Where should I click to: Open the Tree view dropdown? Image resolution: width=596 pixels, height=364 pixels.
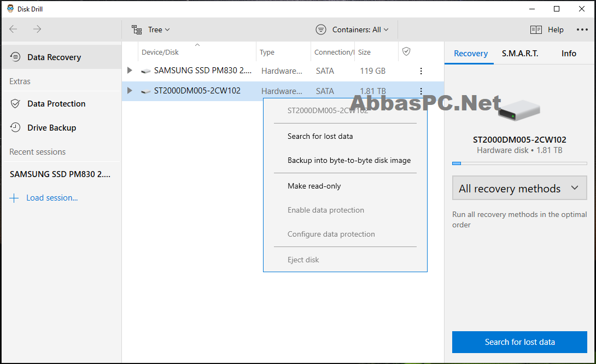pyautogui.click(x=151, y=30)
